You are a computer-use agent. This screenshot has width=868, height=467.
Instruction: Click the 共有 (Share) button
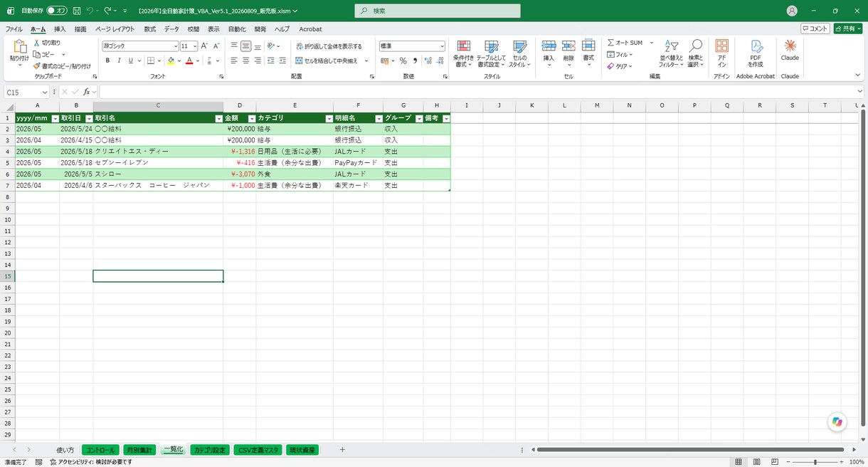point(848,28)
